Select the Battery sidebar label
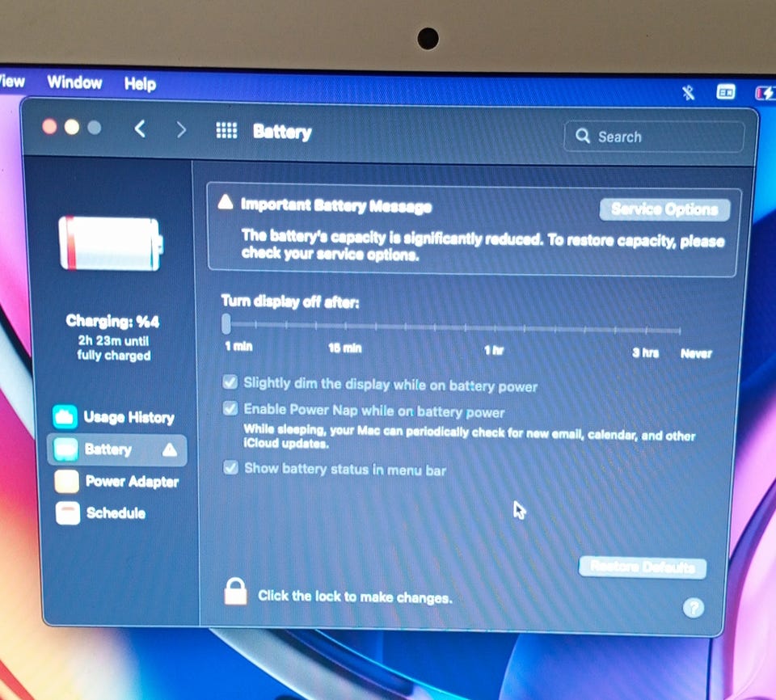The height and width of the screenshot is (700, 776). (108, 449)
